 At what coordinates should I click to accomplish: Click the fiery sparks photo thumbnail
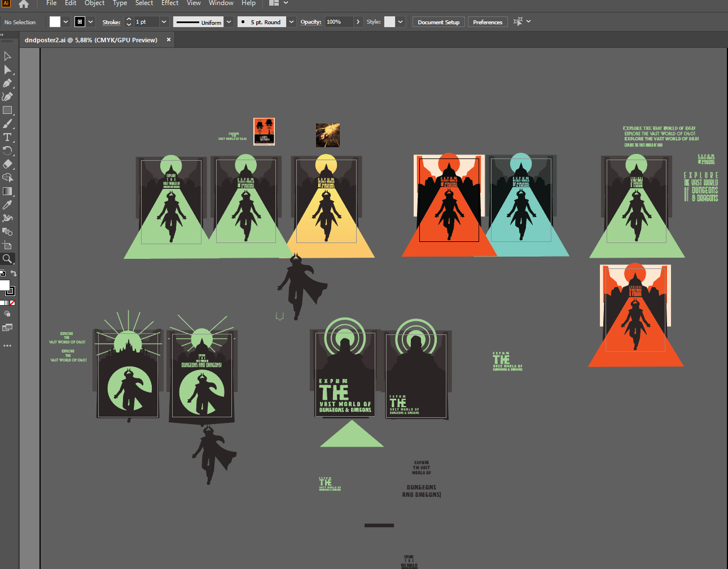(x=328, y=135)
